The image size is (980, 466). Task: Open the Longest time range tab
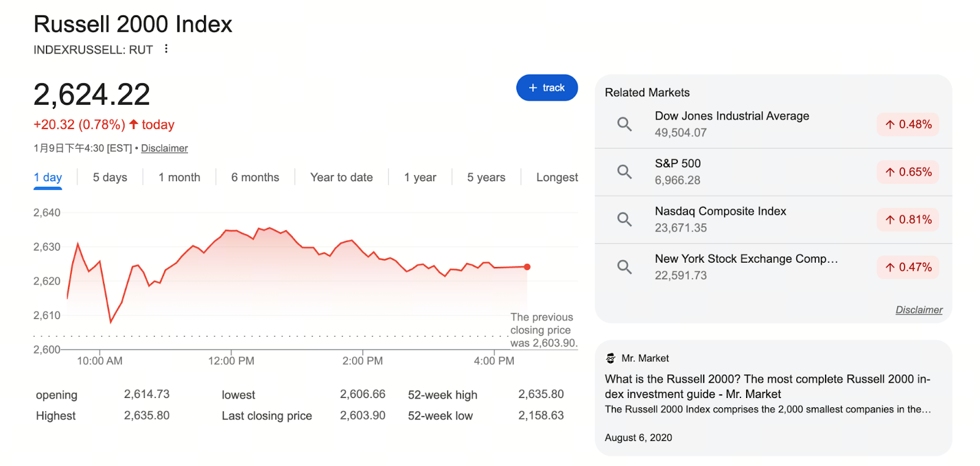click(557, 178)
